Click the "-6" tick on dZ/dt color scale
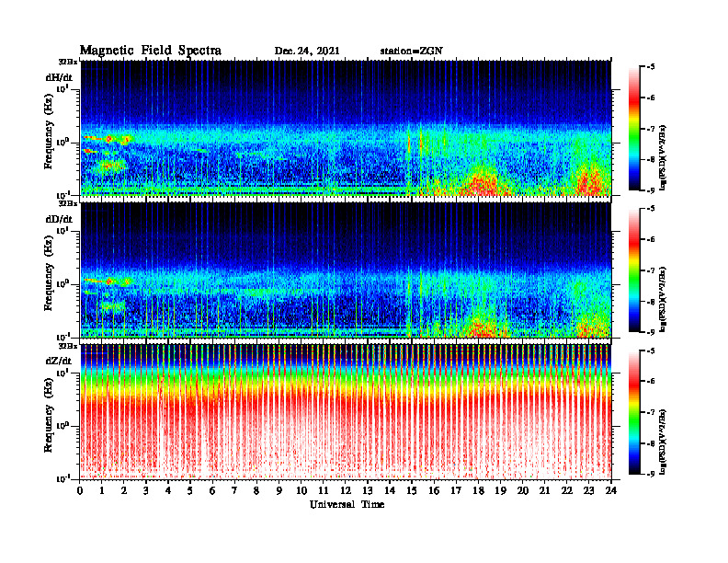Viewport: 728px width, 563px height. [x=651, y=382]
